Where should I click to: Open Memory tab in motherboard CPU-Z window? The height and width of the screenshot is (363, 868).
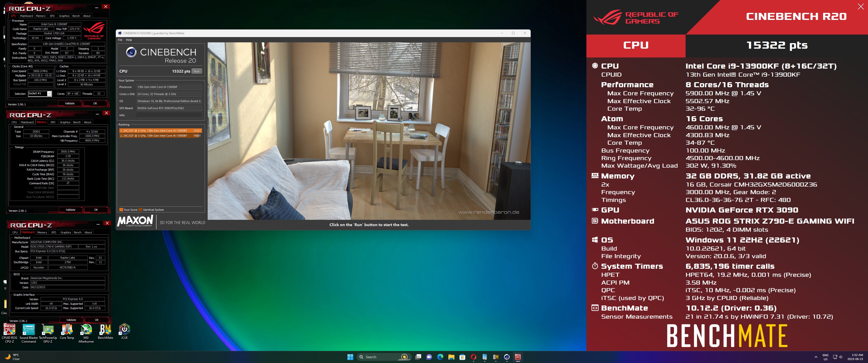point(42,232)
